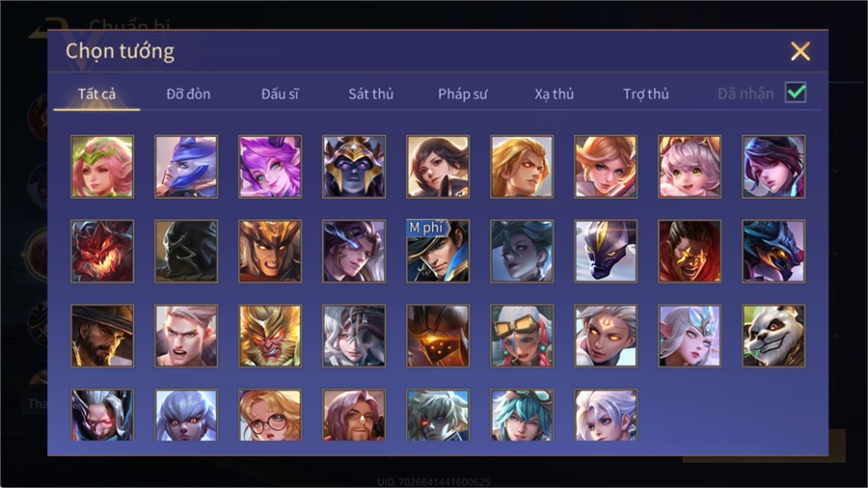Pick the black panther masked hero
The height and width of the screenshot is (488, 868).
(606, 251)
